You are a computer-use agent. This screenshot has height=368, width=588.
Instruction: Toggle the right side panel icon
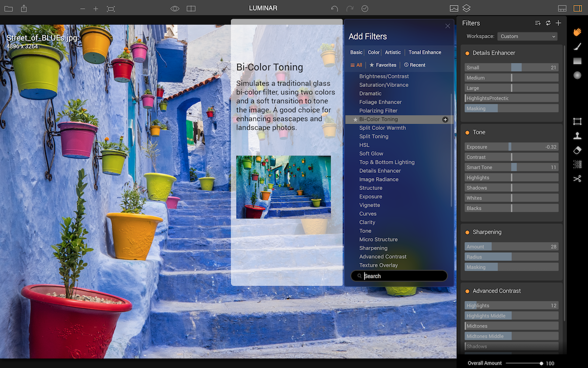tap(577, 9)
